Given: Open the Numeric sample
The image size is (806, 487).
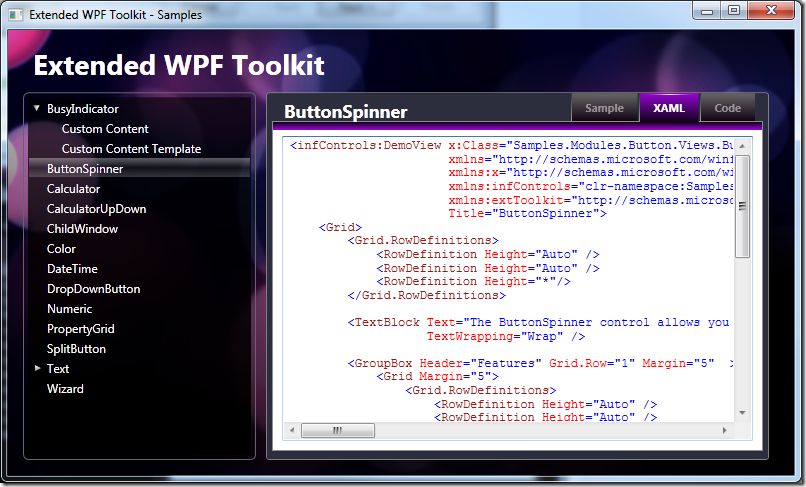Looking at the screenshot, I should 69,309.
